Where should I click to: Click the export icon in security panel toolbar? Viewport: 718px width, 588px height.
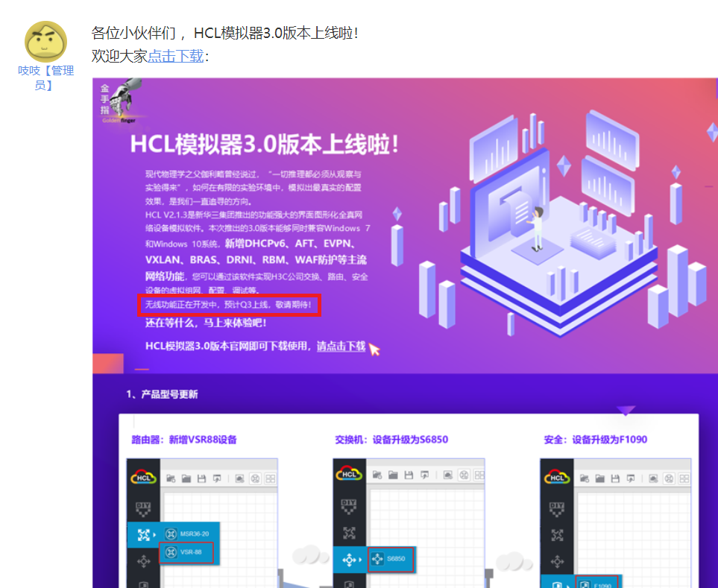coord(631,478)
